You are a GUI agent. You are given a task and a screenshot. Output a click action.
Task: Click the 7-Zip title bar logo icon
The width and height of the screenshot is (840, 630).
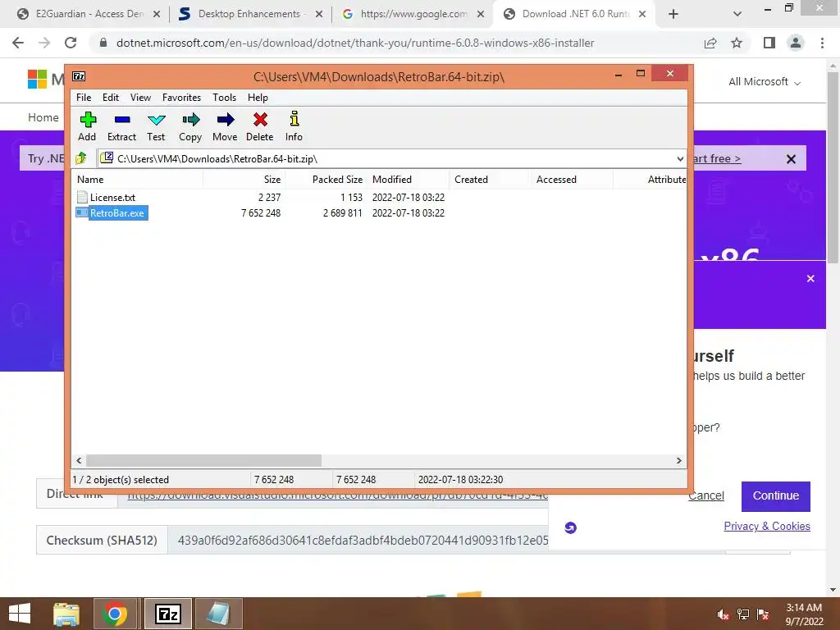(79, 76)
